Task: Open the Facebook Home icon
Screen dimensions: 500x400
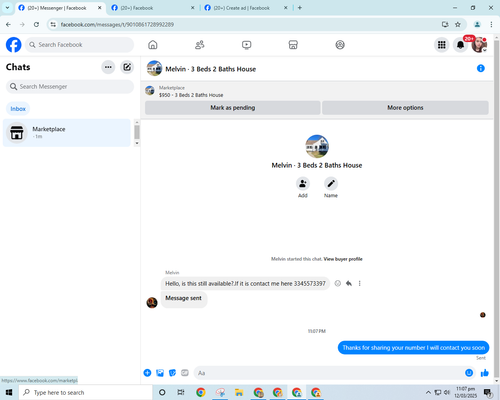Action: pyautogui.click(x=153, y=45)
